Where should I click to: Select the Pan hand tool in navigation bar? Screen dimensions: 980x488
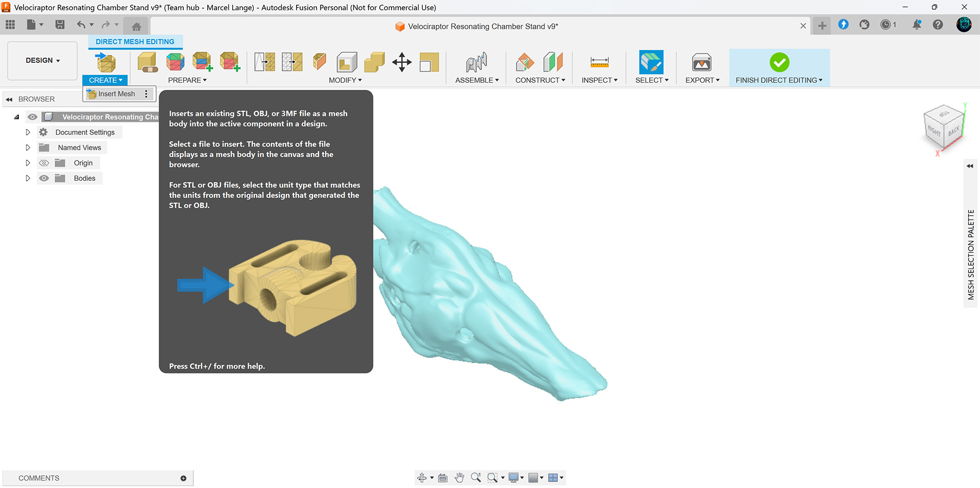pos(459,478)
